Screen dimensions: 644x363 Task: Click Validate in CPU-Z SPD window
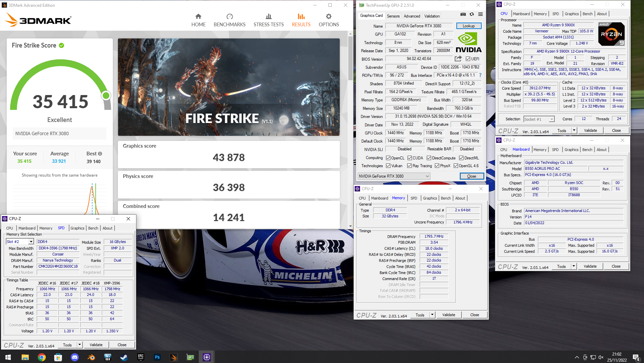coord(96,345)
